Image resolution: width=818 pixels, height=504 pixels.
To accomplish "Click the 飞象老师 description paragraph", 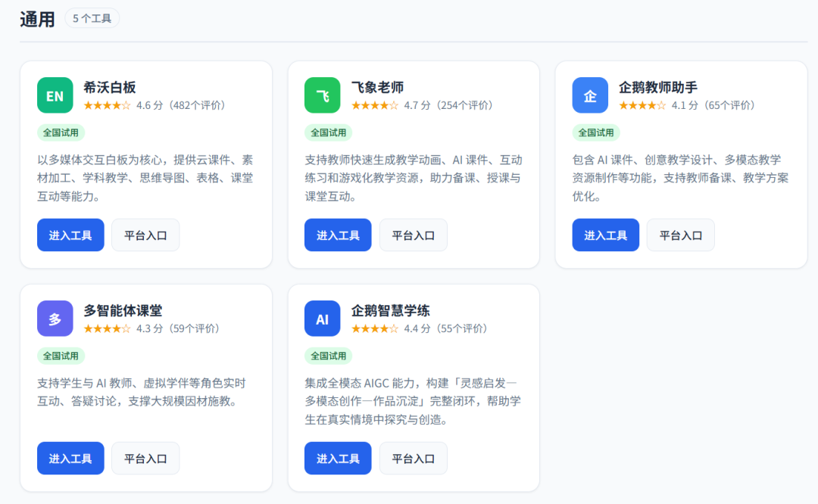I will coord(414,179).
